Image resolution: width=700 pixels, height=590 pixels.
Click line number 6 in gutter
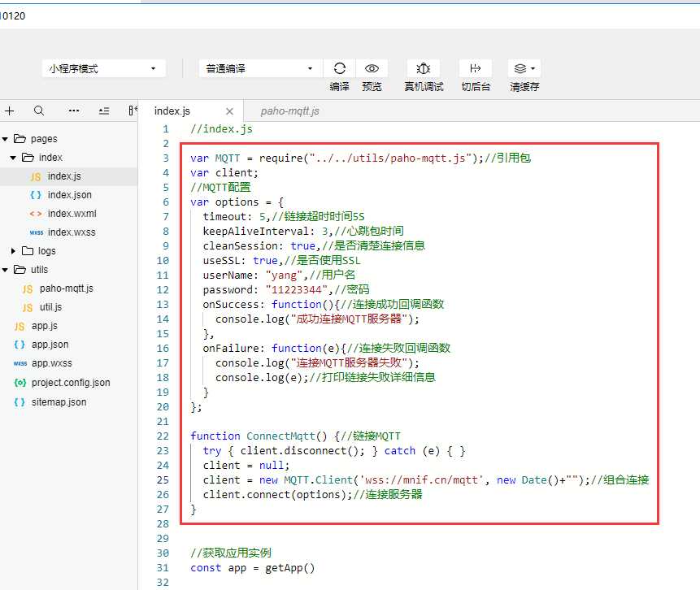point(166,202)
